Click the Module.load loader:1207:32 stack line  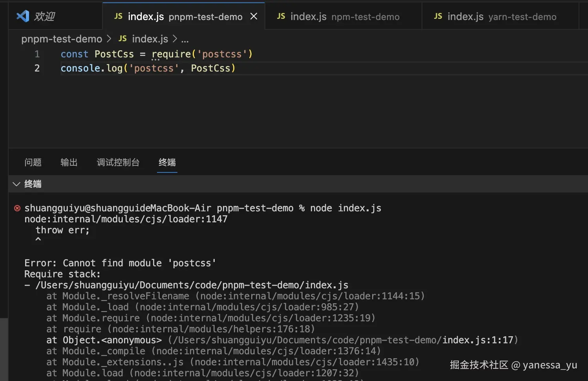click(203, 373)
